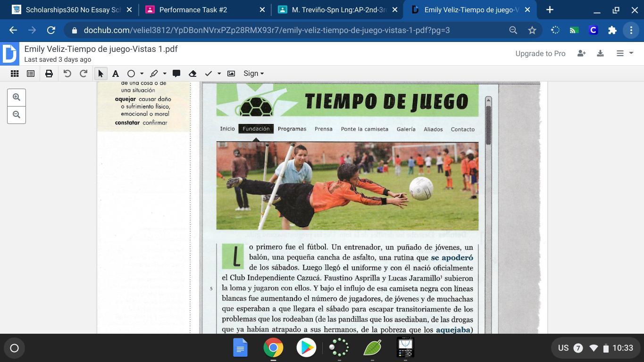The height and width of the screenshot is (362, 644).
Task: Open browser zoom magnifier in address bar
Action: coord(513,30)
